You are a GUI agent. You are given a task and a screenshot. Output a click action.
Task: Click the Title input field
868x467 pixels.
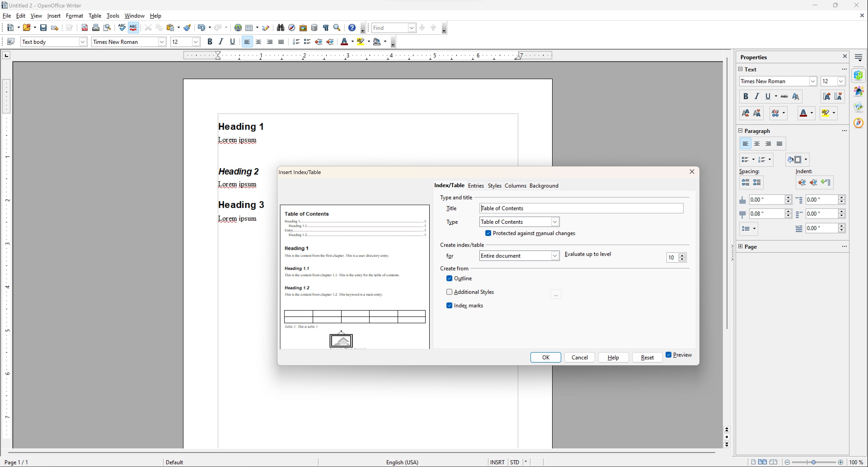(x=581, y=208)
